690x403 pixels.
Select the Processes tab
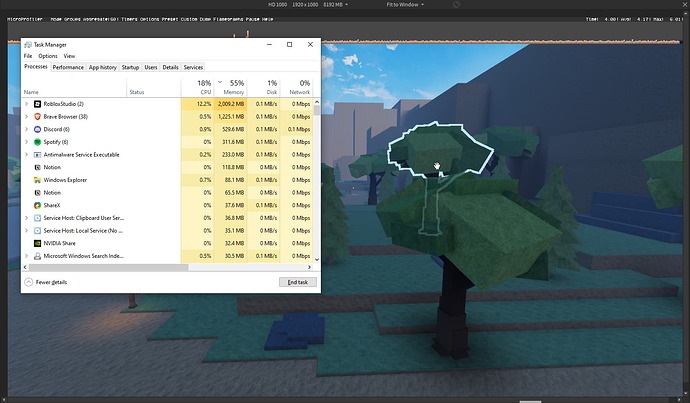pos(36,66)
